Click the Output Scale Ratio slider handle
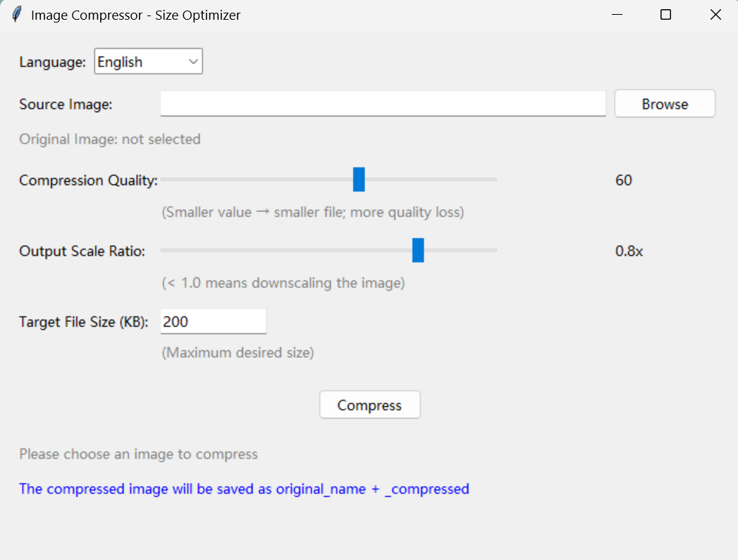This screenshot has width=738, height=560. pyautogui.click(x=418, y=250)
